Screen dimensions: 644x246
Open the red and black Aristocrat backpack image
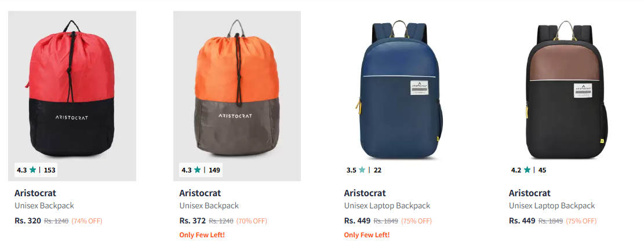pos(72,87)
